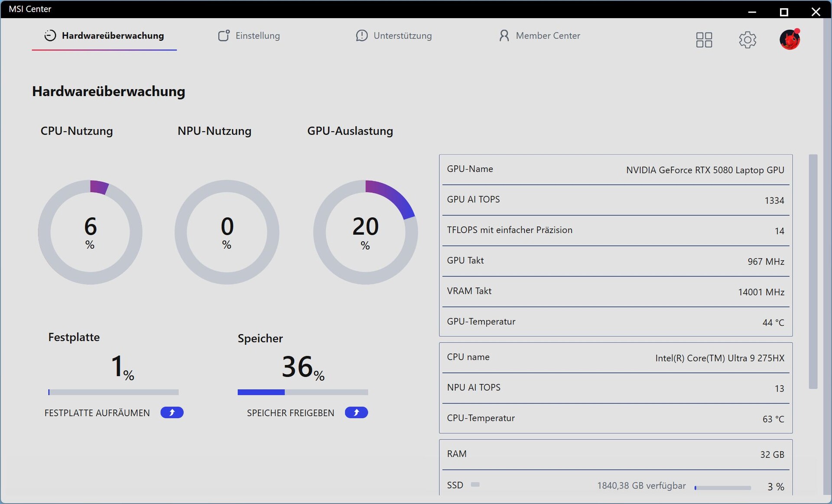
Task: Click the Speicher freigeben rocket button
Action: tap(356, 413)
